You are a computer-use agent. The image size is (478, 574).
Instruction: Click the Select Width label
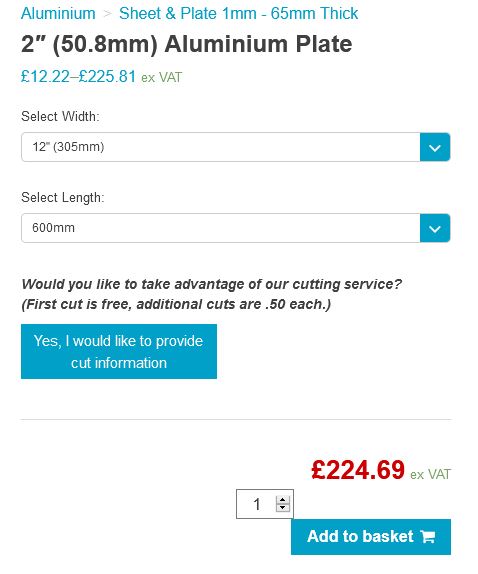click(x=60, y=116)
